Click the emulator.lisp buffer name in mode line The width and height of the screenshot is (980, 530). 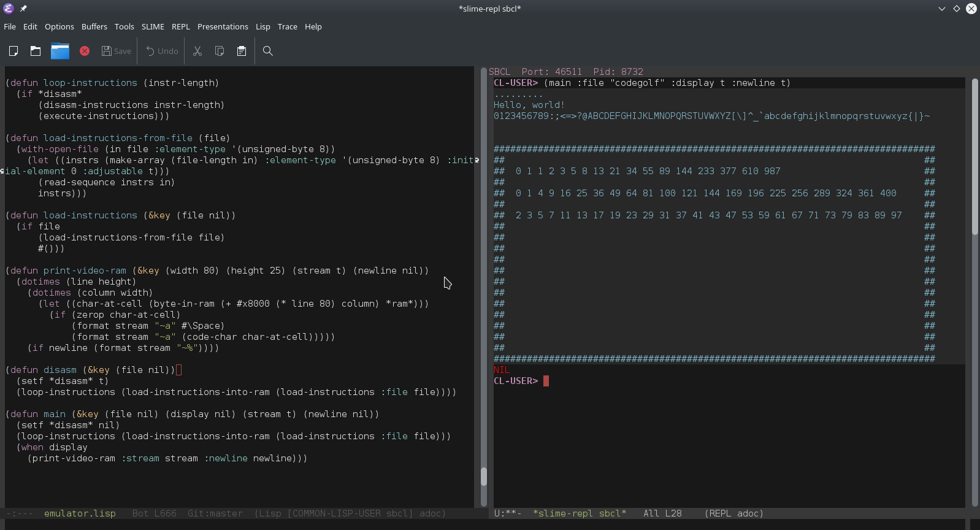pos(80,513)
